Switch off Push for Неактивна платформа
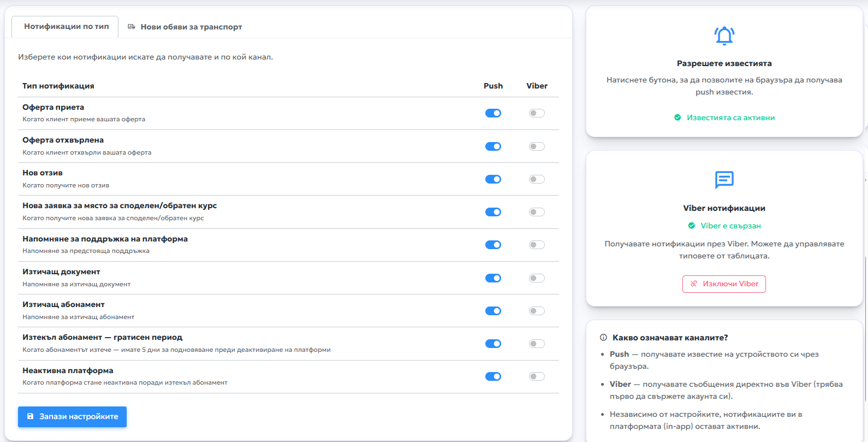Screen dimensions: 868x442 493,376
